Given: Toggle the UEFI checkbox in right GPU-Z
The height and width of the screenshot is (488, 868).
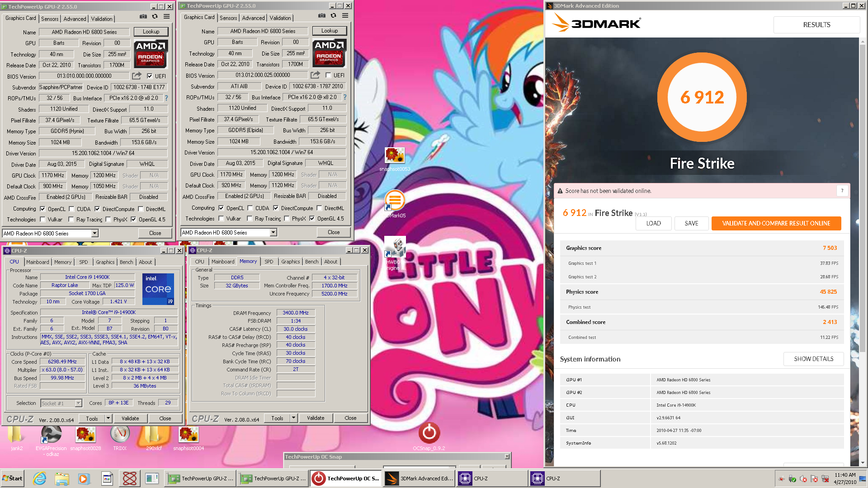Looking at the screenshot, I should point(328,75).
